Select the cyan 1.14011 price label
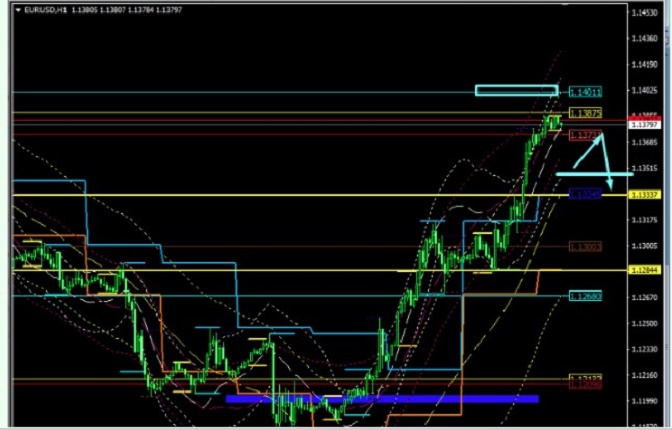 point(584,92)
